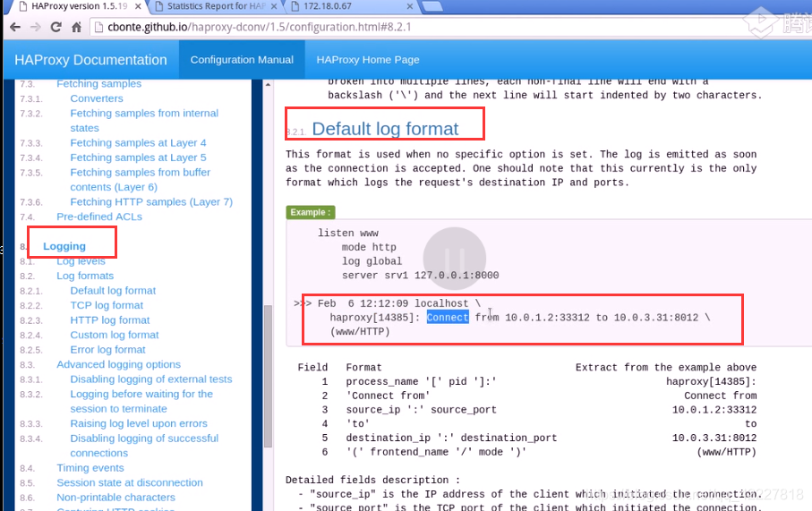Click the format text "process_name '[' pid ']:'"

tap(421, 381)
